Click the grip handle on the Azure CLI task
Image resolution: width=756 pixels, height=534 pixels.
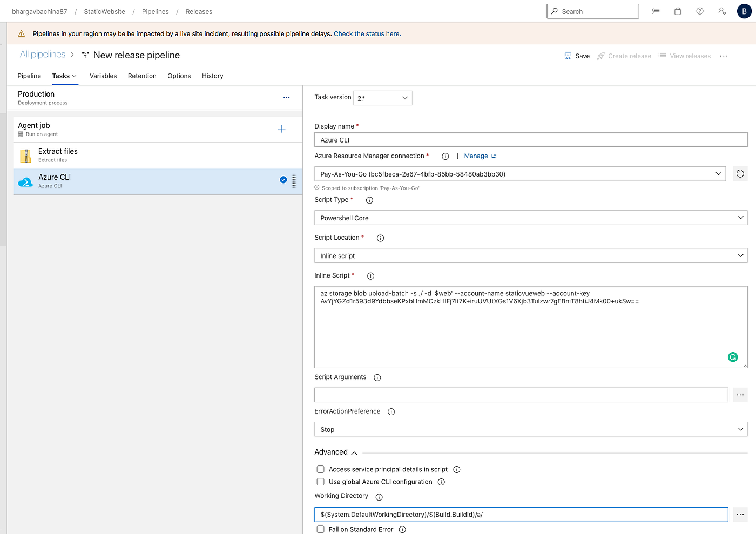tap(294, 181)
